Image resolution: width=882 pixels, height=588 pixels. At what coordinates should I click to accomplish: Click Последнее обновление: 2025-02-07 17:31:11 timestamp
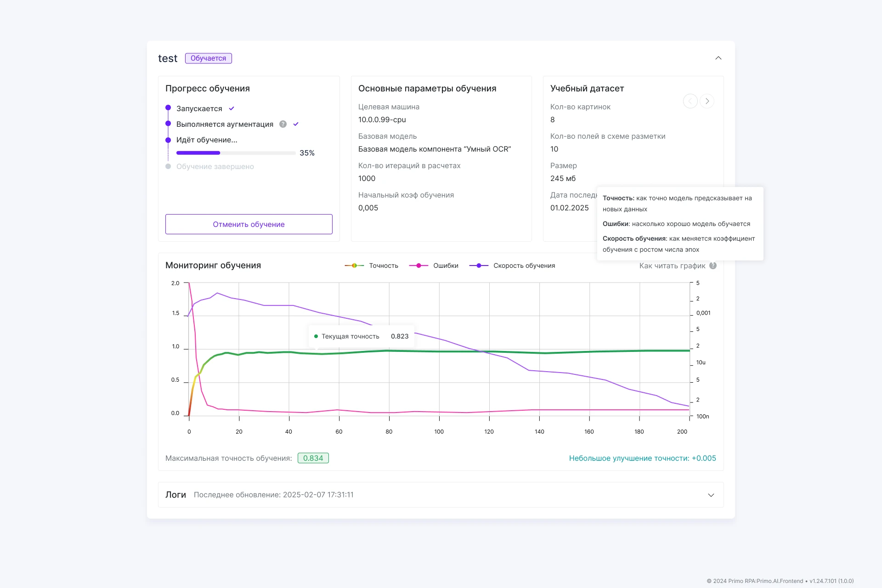(x=274, y=495)
